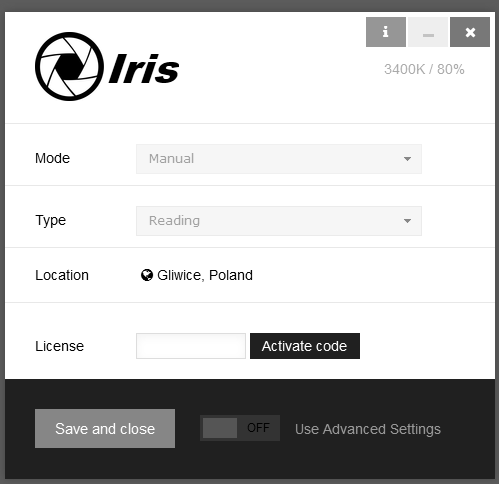Open the info button in the title area
499x484 pixels.
pos(386,32)
